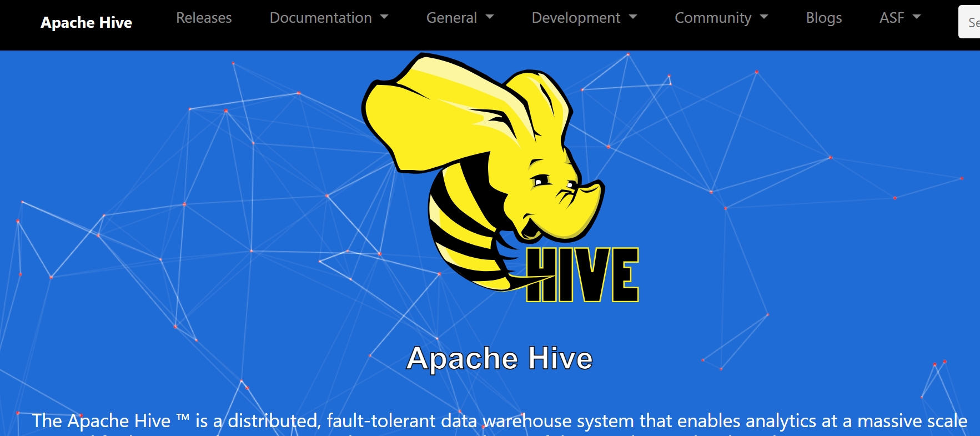Click the Hive description paragraph text
980x436 pixels.
[500, 422]
